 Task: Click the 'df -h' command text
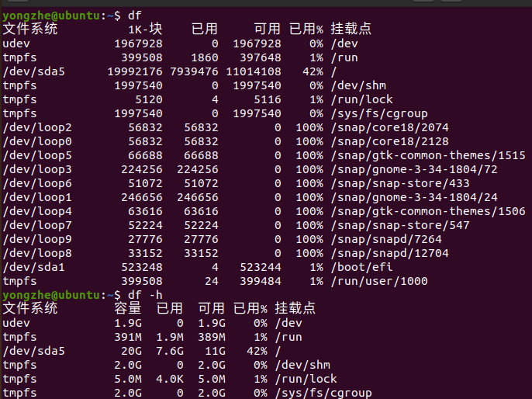145,295
